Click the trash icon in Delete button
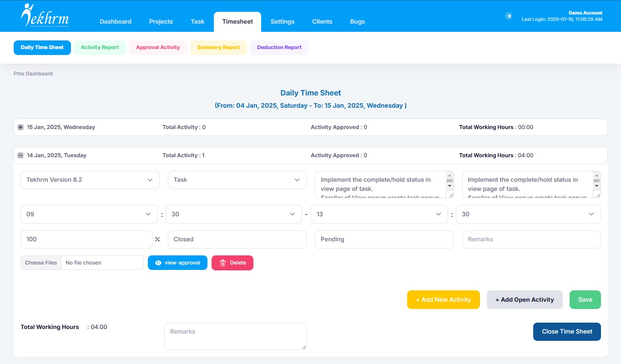Image resolution: width=621 pixels, height=364 pixels. point(223,263)
